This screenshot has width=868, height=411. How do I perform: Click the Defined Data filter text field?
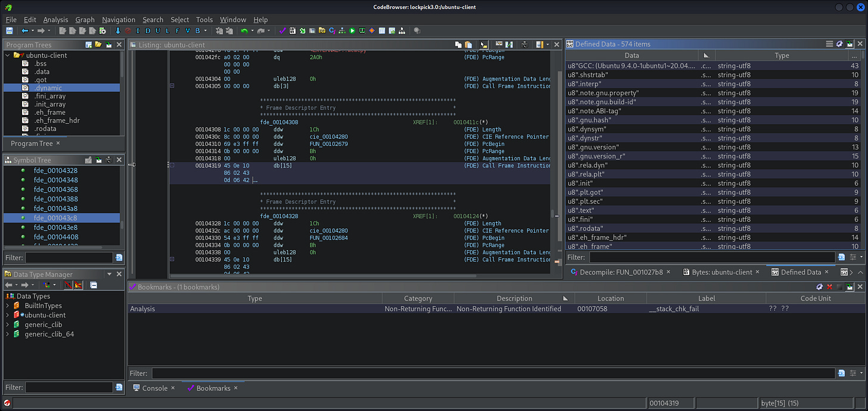click(x=712, y=257)
